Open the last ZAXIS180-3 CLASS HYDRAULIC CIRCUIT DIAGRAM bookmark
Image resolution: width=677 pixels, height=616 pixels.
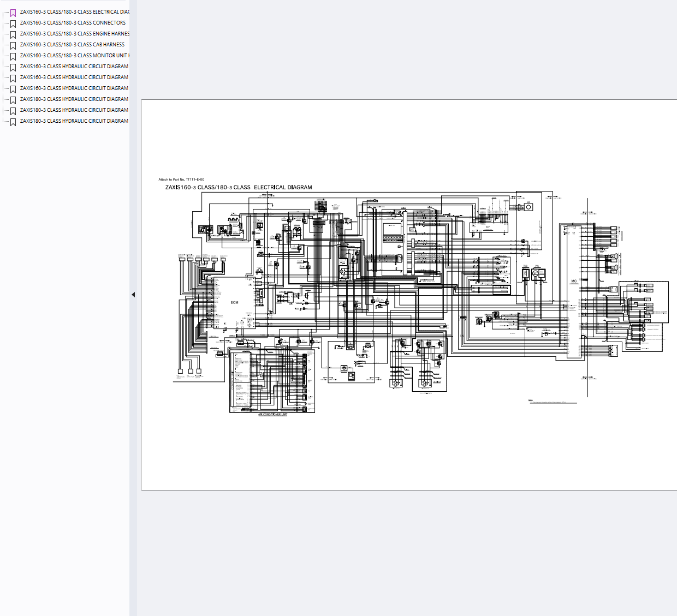tap(74, 121)
